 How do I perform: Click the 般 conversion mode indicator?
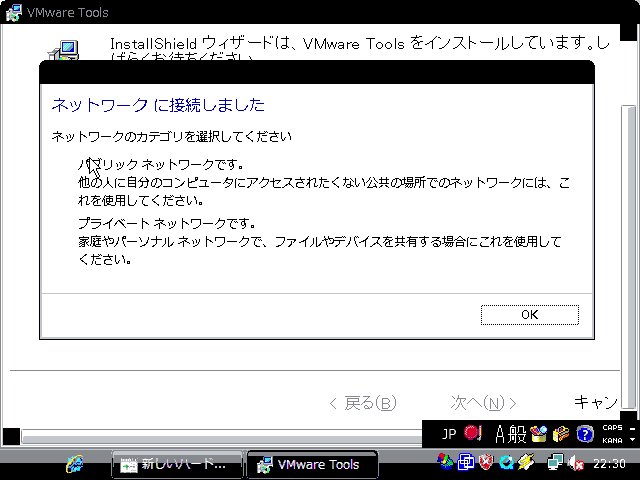[517, 434]
